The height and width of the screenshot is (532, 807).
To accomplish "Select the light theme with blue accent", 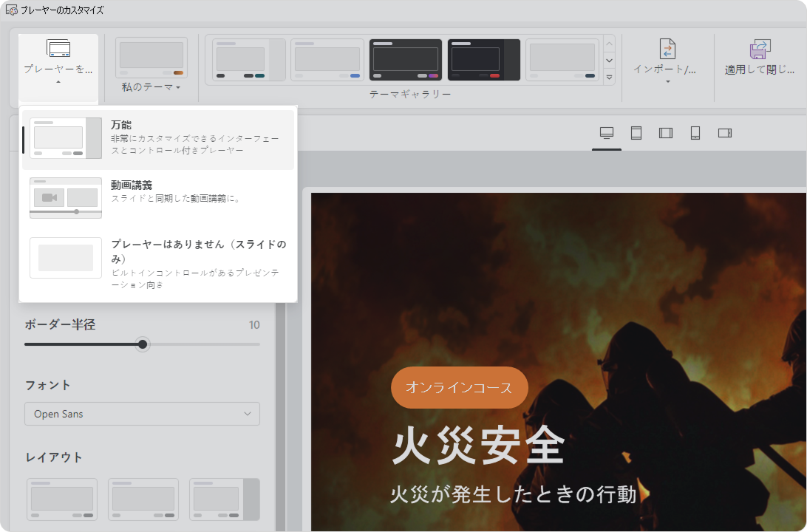I will [x=327, y=60].
